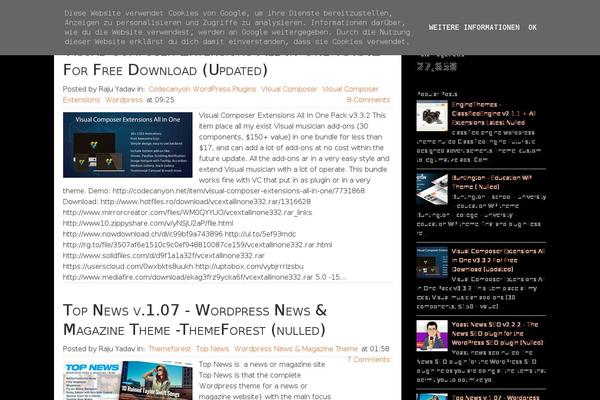Click the userscloud.com URL text
The image size is (600, 400).
click(x=128, y=266)
